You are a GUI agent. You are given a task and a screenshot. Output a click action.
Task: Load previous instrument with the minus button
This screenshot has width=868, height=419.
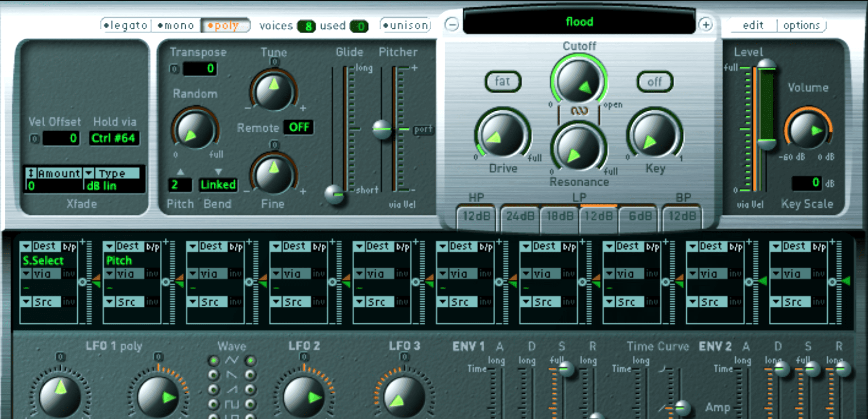pos(452,24)
